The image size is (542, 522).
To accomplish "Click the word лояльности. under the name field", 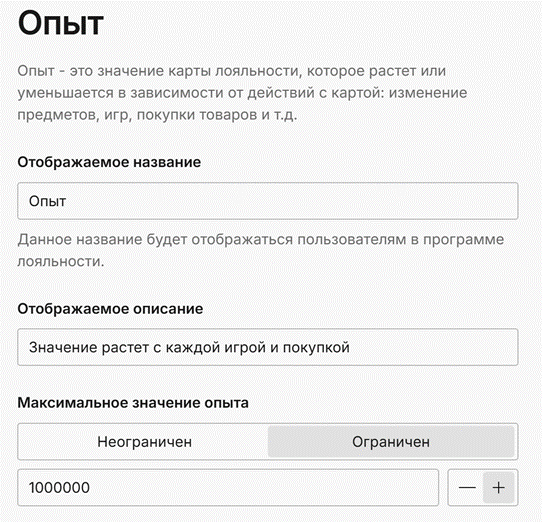I will tap(61, 262).
